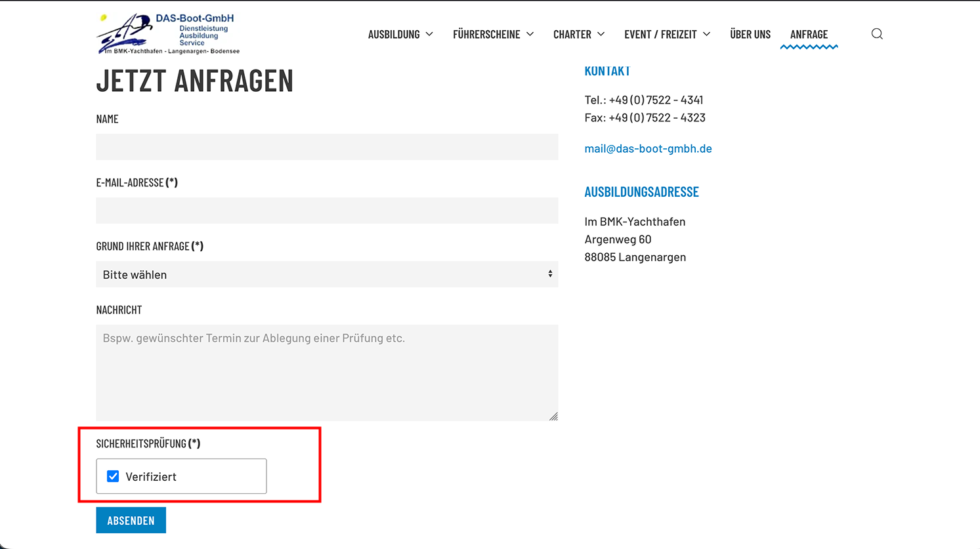Expand the chevron next to Event / Freizeit
Screen dimensions: 980x549
[x=706, y=34]
